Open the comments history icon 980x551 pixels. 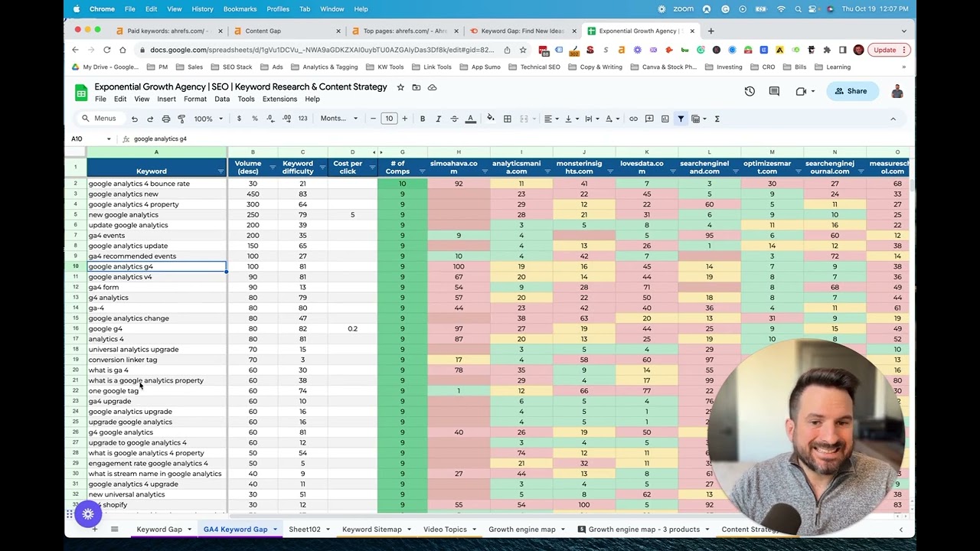[774, 91]
